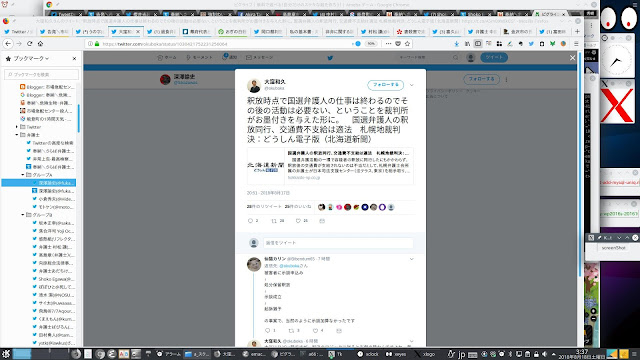640x360 pixels.
Task: Open 大窪和久 profile avatar in tweet
Action: click(254, 86)
